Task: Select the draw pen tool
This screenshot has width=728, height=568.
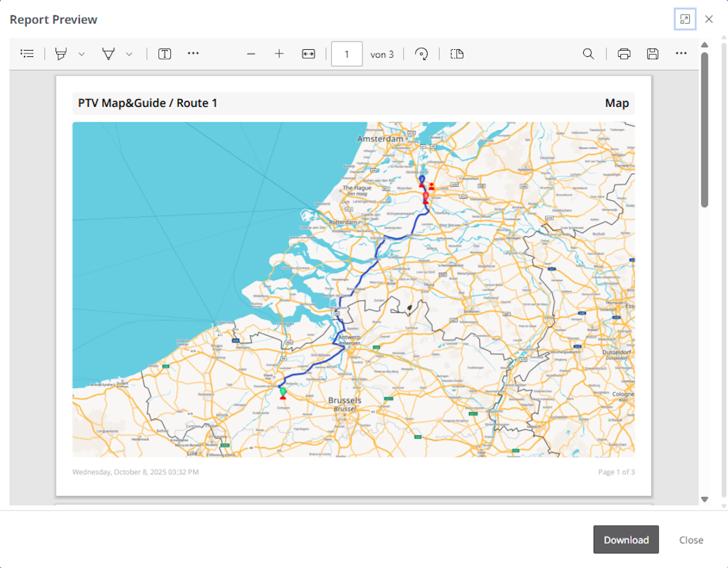Action: point(108,53)
